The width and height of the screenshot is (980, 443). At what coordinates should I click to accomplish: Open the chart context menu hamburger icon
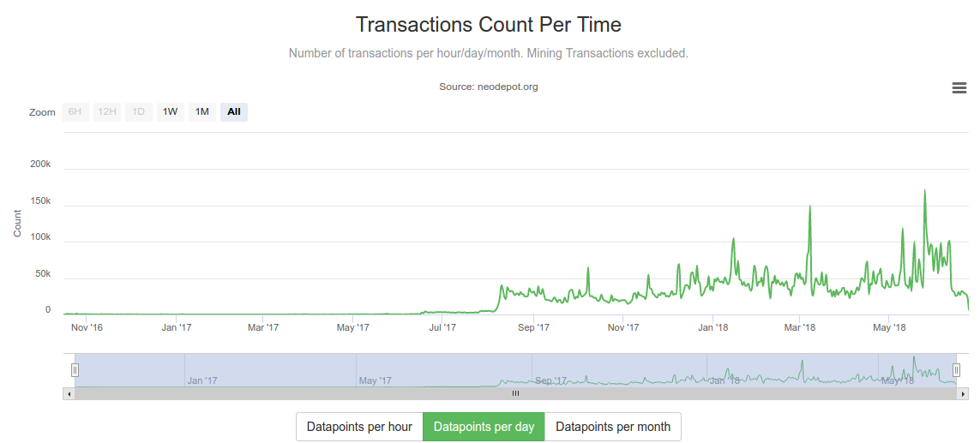[x=959, y=88]
